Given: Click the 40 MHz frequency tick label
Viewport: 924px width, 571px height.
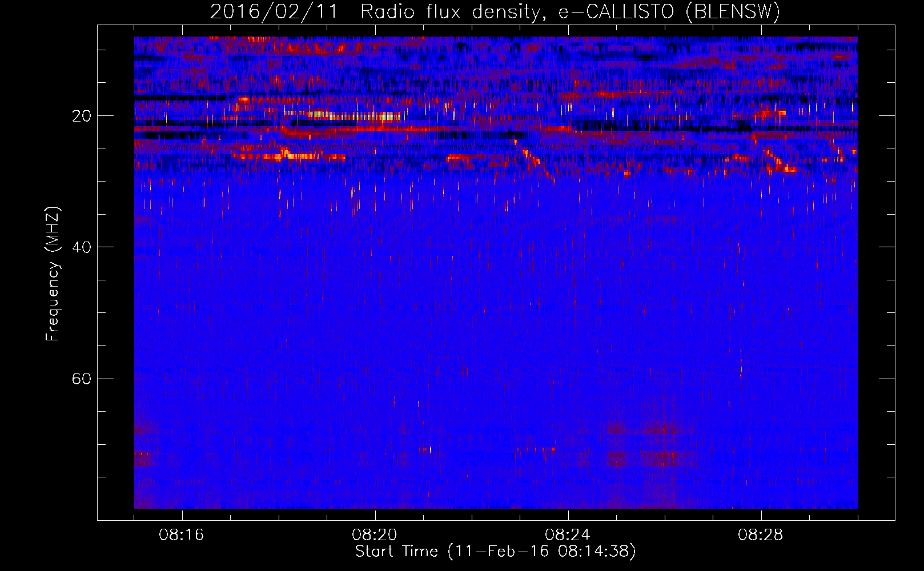Looking at the screenshot, I should point(82,247).
